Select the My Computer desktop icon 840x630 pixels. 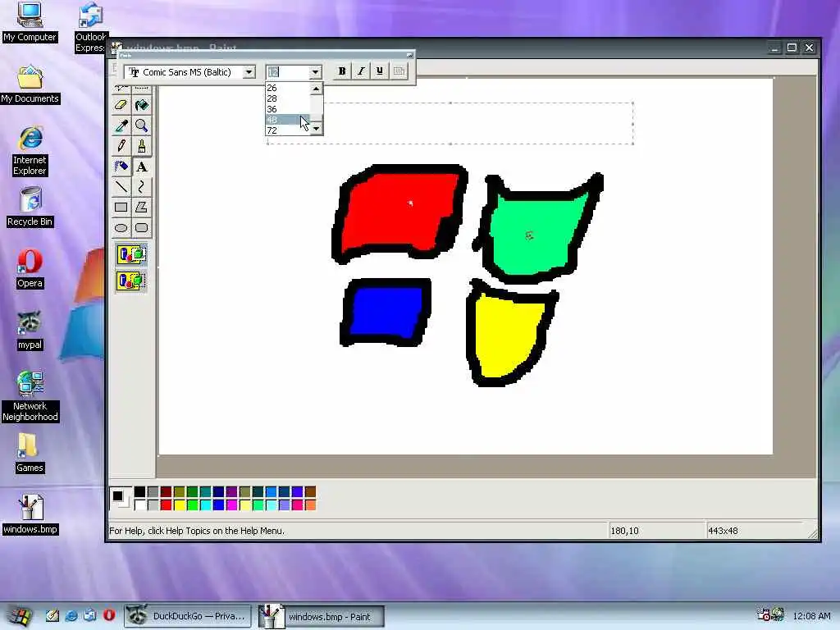pyautogui.click(x=30, y=22)
